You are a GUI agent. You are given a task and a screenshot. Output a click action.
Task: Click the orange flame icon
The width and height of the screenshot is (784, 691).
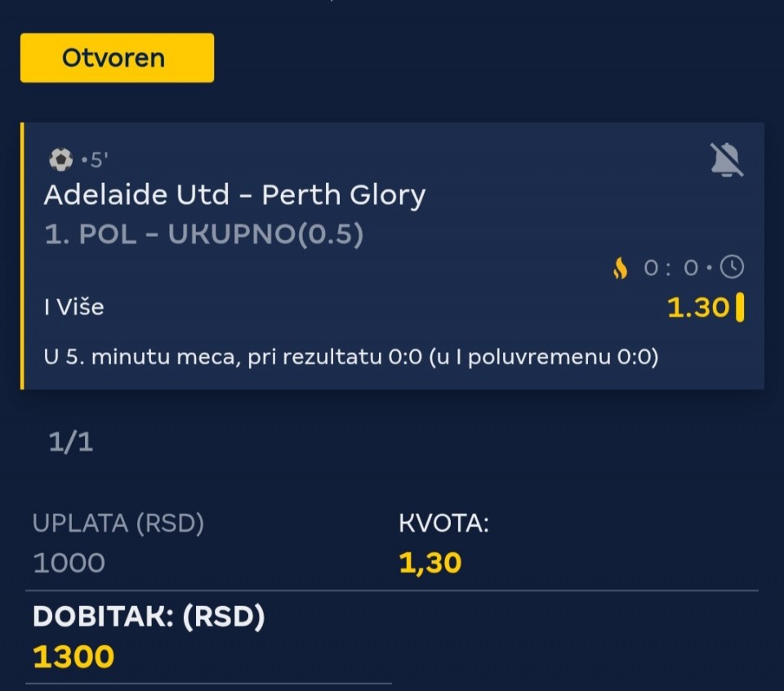tap(621, 268)
